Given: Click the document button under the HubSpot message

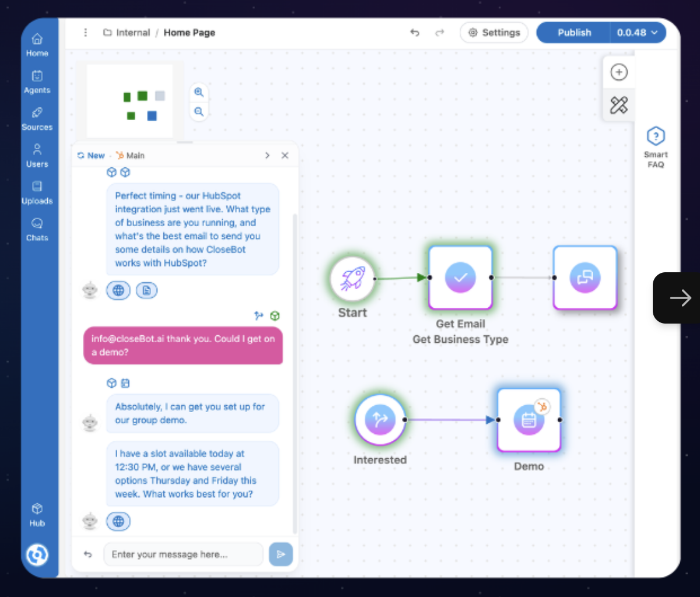Looking at the screenshot, I should [147, 290].
